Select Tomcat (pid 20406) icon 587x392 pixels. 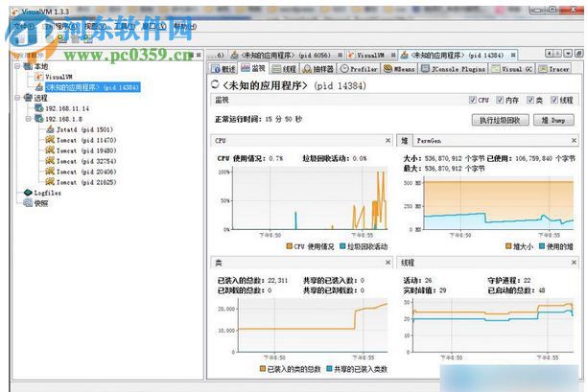(50, 172)
